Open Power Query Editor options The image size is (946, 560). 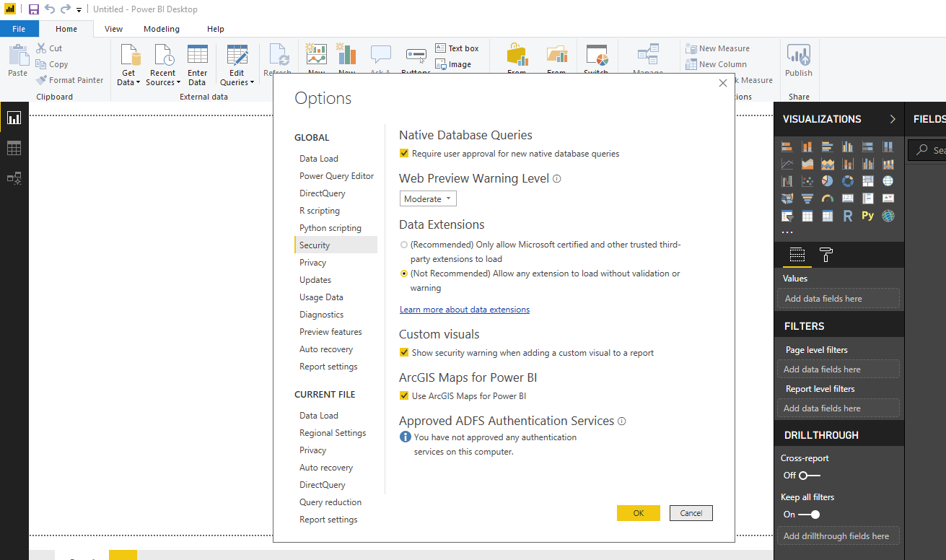point(336,176)
